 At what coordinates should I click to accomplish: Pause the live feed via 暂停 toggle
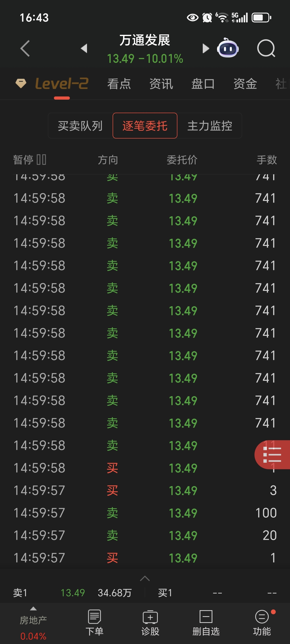[x=30, y=160]
